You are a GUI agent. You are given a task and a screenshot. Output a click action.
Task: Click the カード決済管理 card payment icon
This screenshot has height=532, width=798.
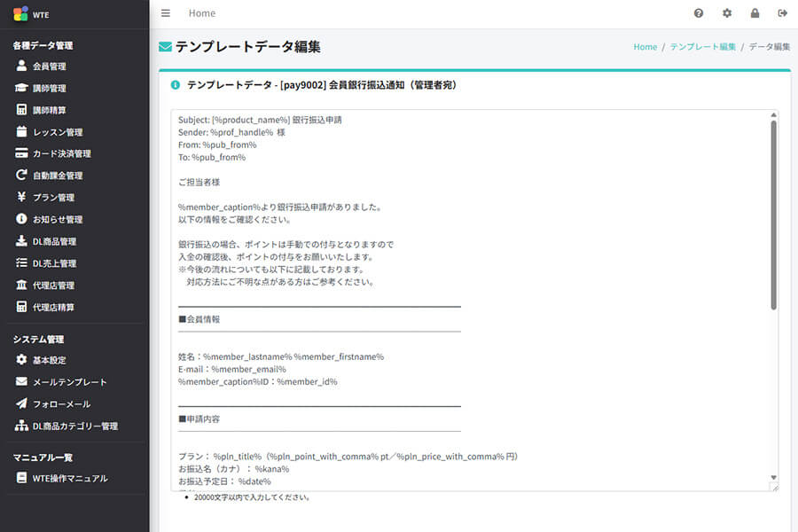(21, 153)
